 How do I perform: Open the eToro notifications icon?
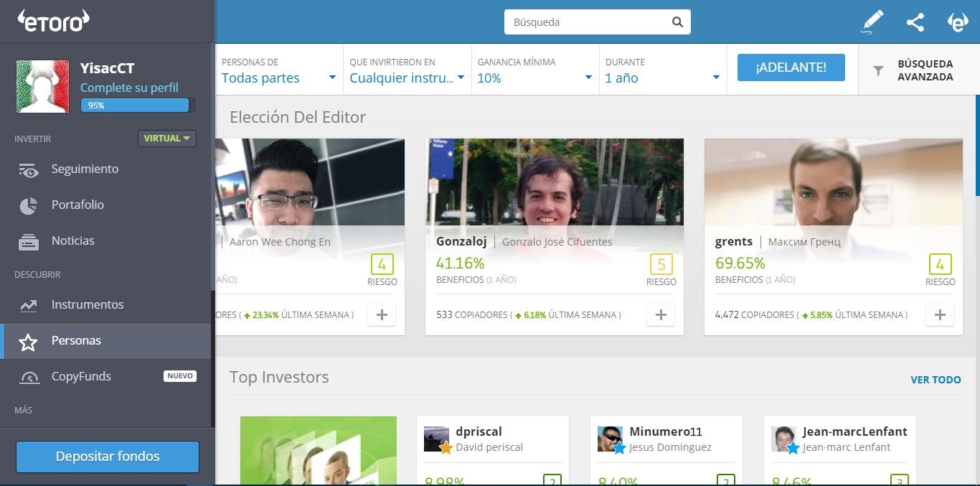click(958, 22)
